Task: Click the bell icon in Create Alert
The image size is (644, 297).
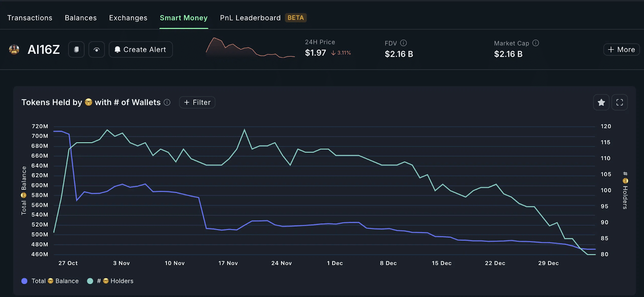Action: point(118,49)
